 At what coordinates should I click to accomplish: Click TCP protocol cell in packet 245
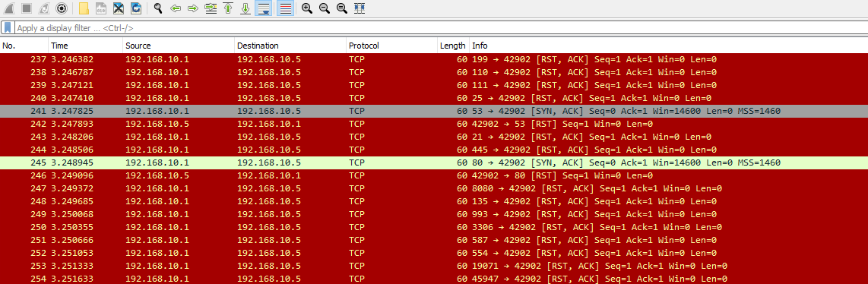357,163
